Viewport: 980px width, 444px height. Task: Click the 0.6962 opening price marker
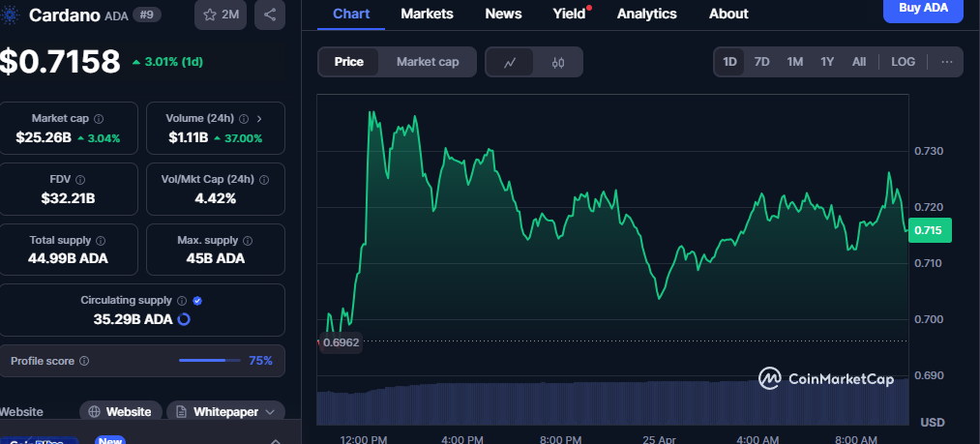340,343
